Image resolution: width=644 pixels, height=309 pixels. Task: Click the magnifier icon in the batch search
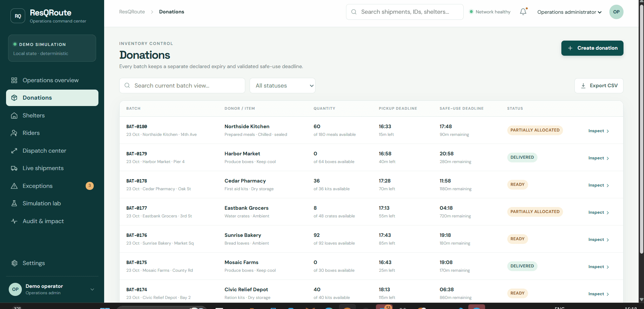click(127, 86)
